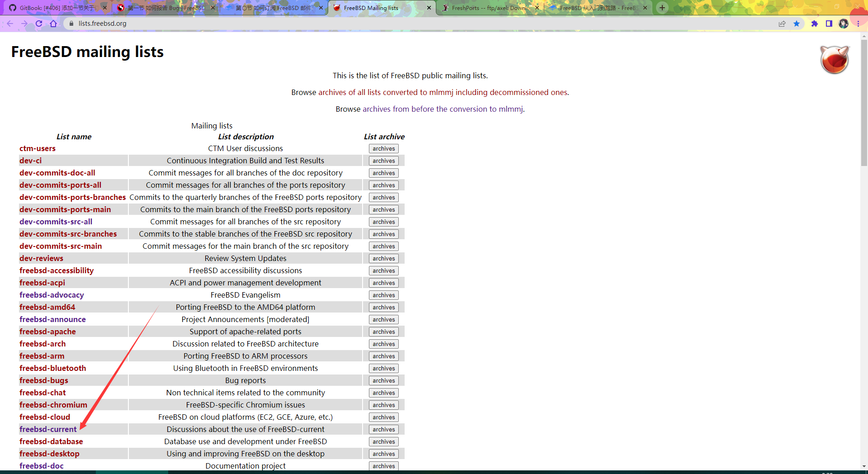Viewport: 868px width, 474px height.
Task: View archives for freebsd-bugs
Action: click(x=384, y=380)
